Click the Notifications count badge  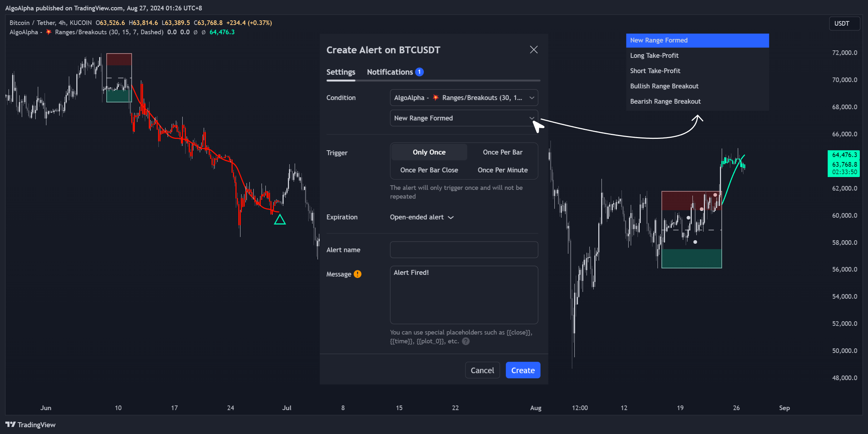click(x=420, y=72)
